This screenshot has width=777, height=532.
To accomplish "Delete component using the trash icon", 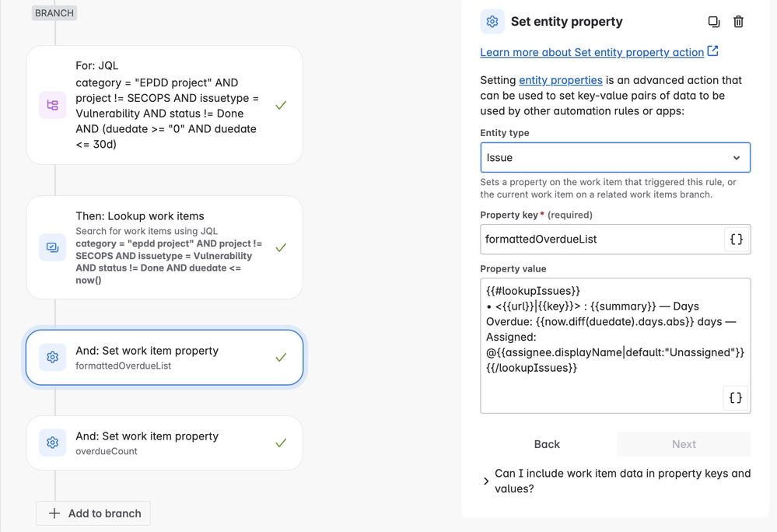I will (738, 22).
